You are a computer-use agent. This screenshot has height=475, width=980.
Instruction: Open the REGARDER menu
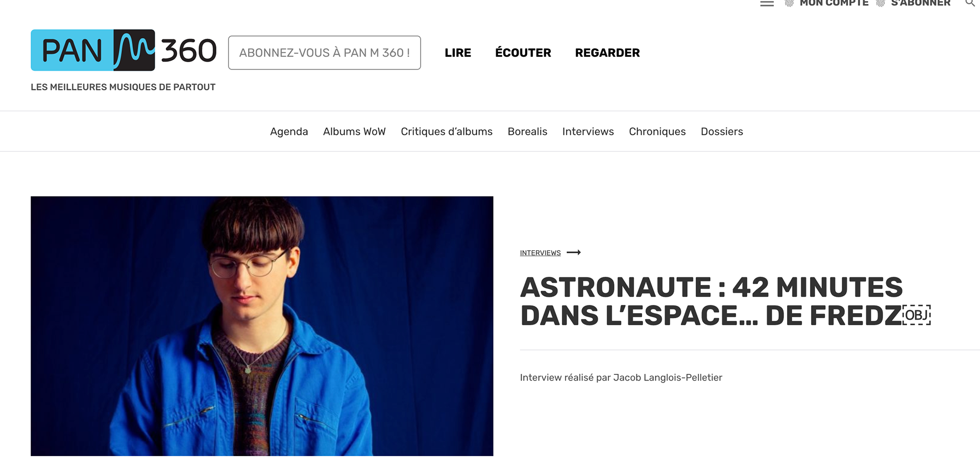coord(607,53)
